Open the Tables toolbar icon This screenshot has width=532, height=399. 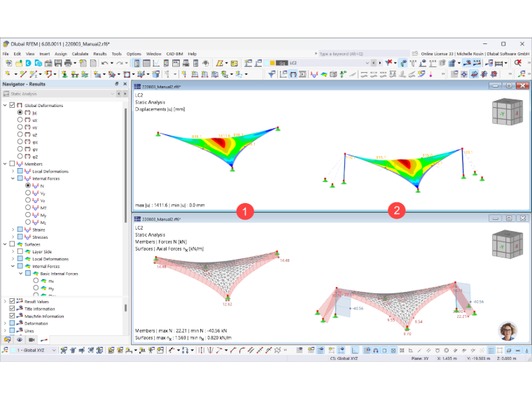click(x=146, y=63)
